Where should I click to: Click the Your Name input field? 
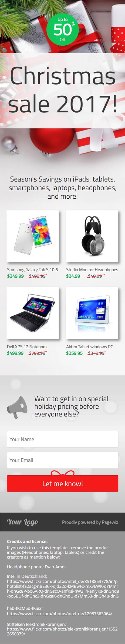point(63,439)
